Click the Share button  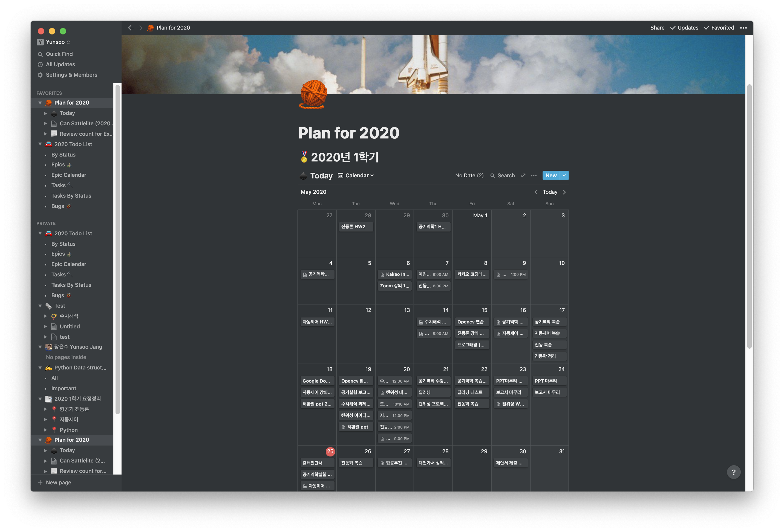tap(657, 28)
